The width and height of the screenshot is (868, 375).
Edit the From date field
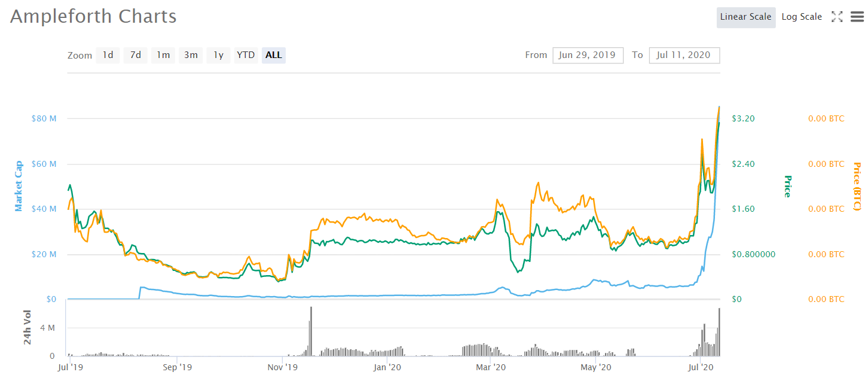tap(588, 55)
